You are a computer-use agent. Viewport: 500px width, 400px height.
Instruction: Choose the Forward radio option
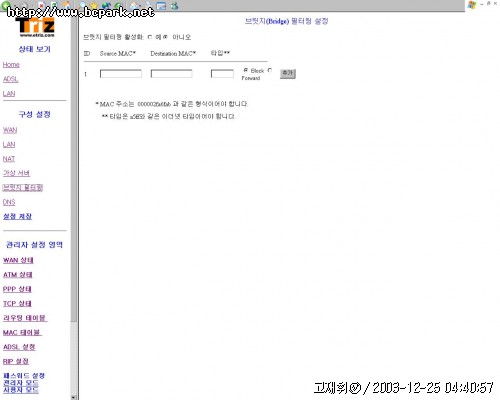click(270, 70)
